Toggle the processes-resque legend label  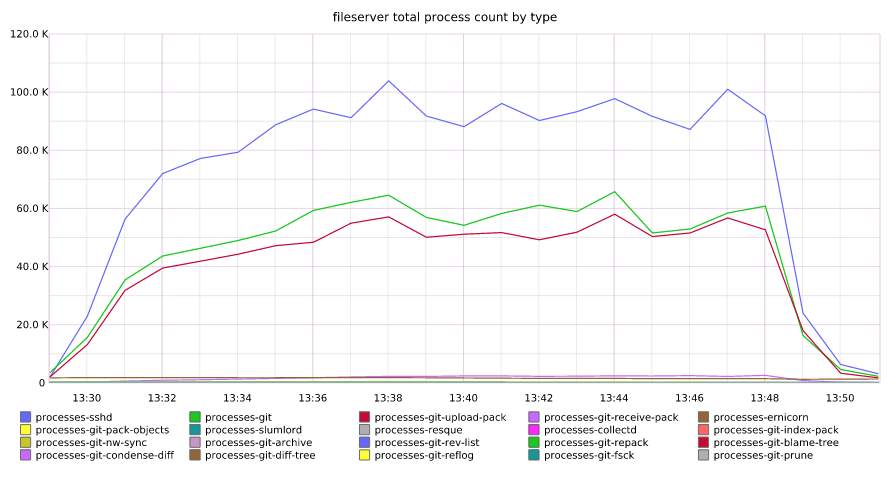pos(418,430)
